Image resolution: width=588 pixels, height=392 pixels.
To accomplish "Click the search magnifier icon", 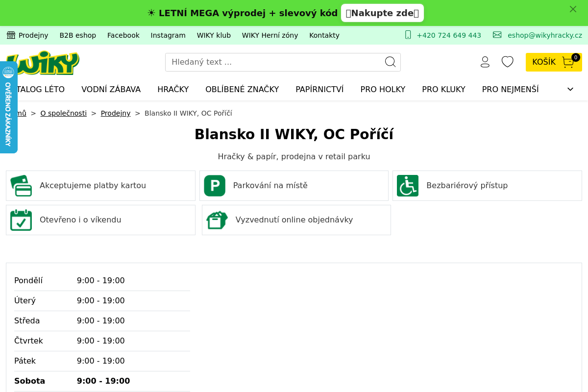I will click(x=391, y=62).
